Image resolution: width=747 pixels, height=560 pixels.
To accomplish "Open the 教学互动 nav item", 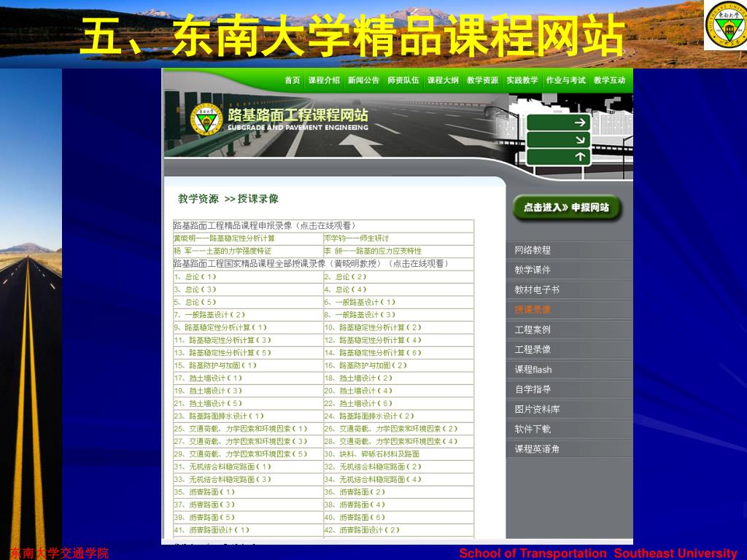I will click(609, 80).
